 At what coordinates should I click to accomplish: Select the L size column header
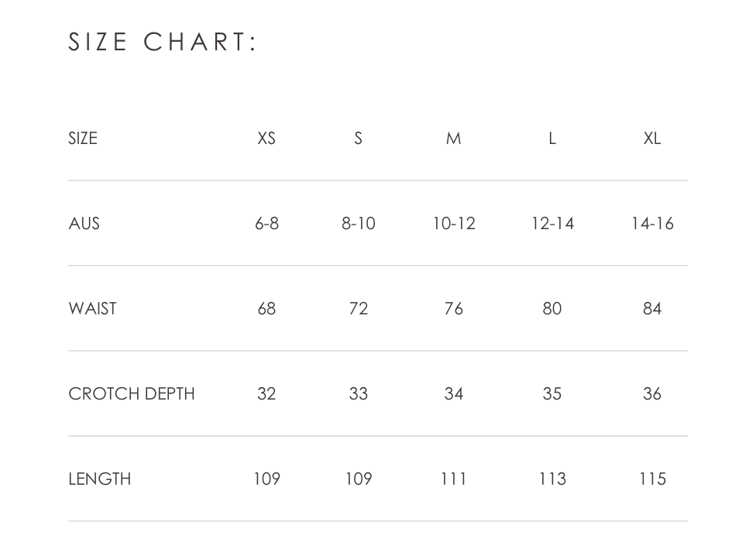point(552,139)
